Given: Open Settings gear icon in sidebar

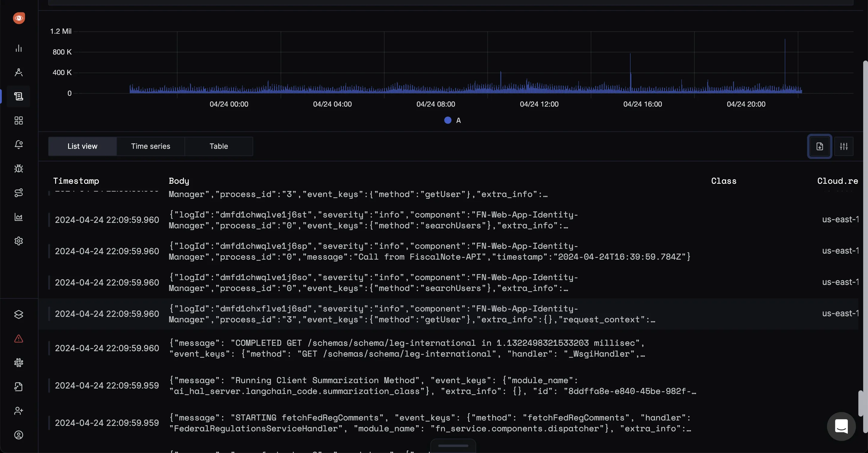Looking at the screenshot, I should point(18,241).
